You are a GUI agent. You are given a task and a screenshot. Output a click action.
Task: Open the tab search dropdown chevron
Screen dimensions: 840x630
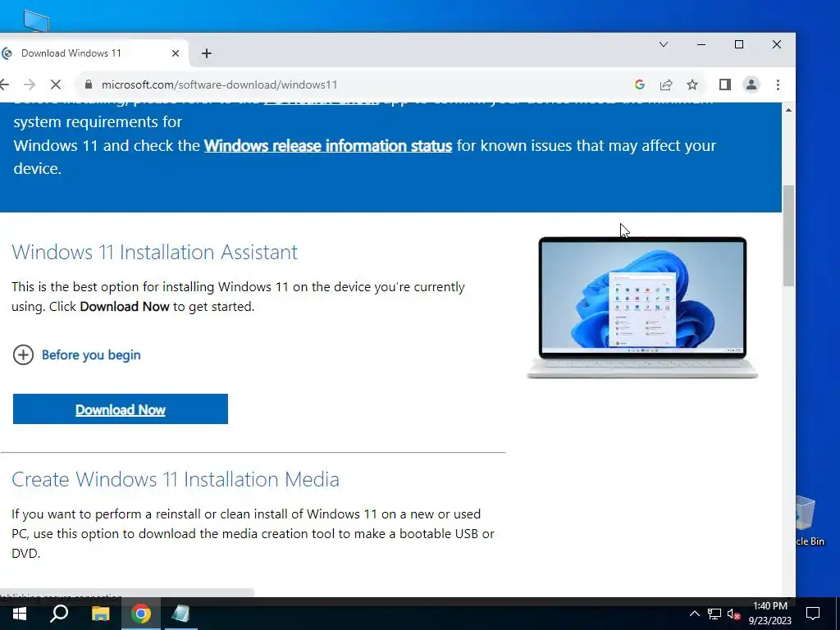[663, 44]
